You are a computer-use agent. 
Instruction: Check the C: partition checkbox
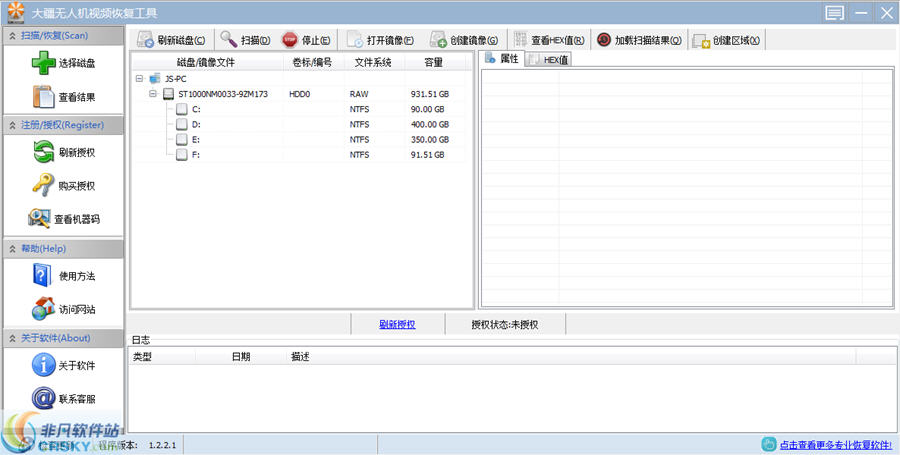tap(182, 109)
